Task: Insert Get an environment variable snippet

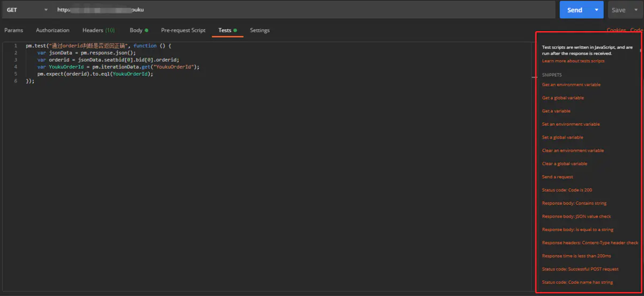Action: [x=571, y=85]
